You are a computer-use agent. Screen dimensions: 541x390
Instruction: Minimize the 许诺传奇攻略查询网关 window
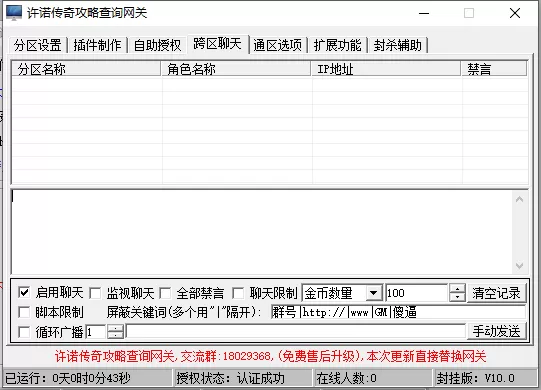point(424,13)
